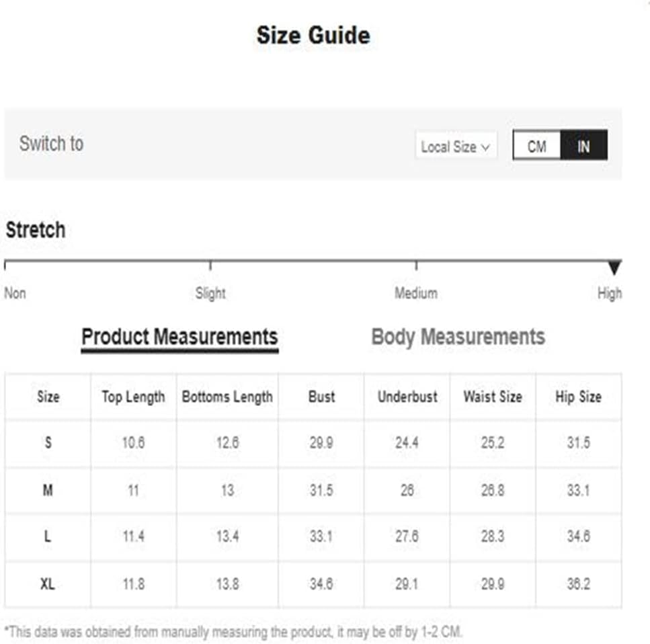Click the Local Size chevron arrow
Screen dimensions: 650x644
485,147
